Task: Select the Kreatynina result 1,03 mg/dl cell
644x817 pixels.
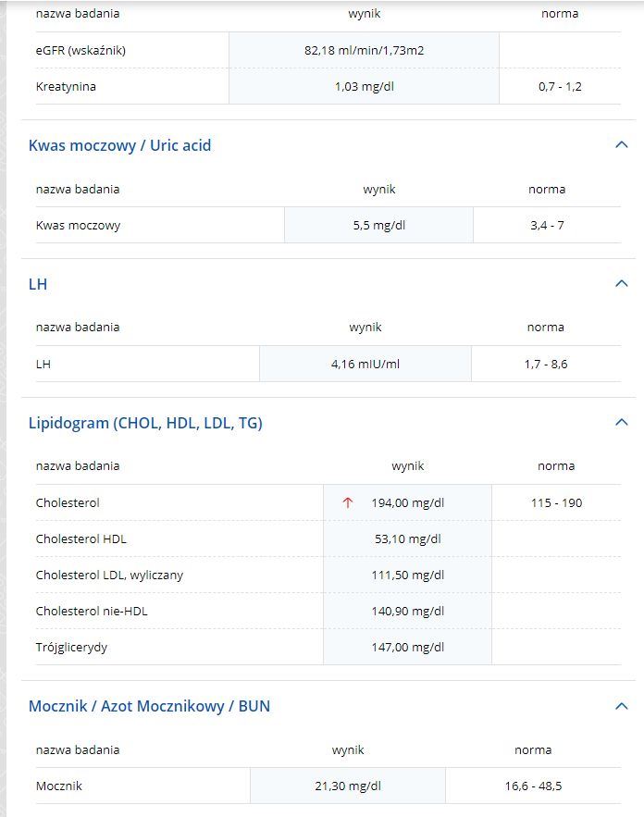Action: pos(364,86)
